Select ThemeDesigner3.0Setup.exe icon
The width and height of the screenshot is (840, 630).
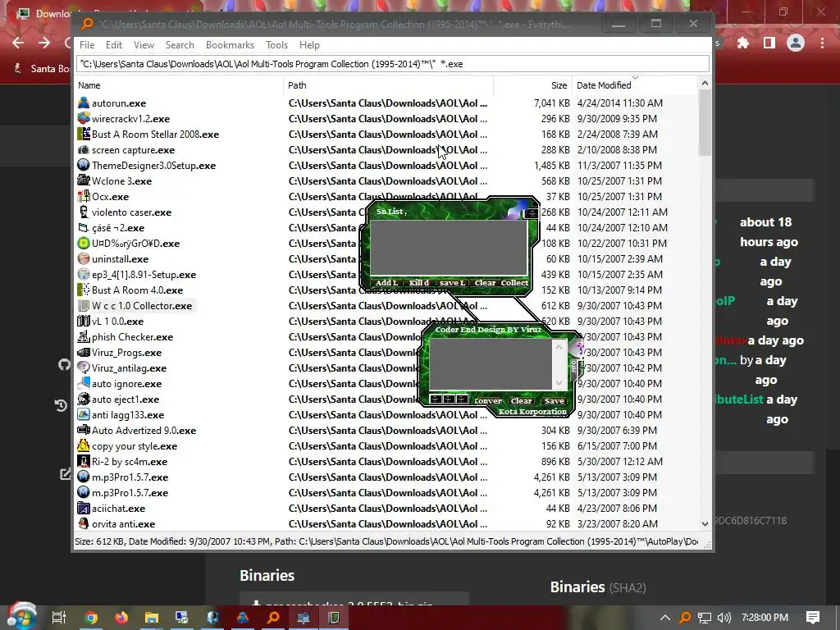point(83,165)
